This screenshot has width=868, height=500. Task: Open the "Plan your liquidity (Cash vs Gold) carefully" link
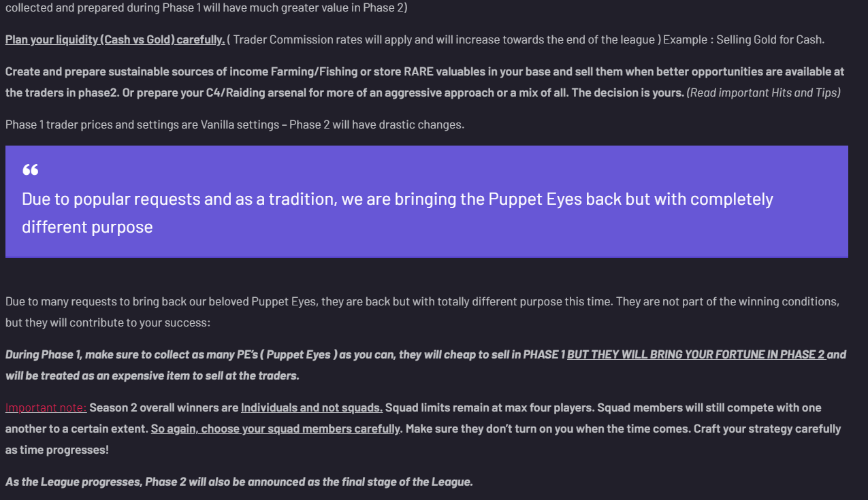114,39
